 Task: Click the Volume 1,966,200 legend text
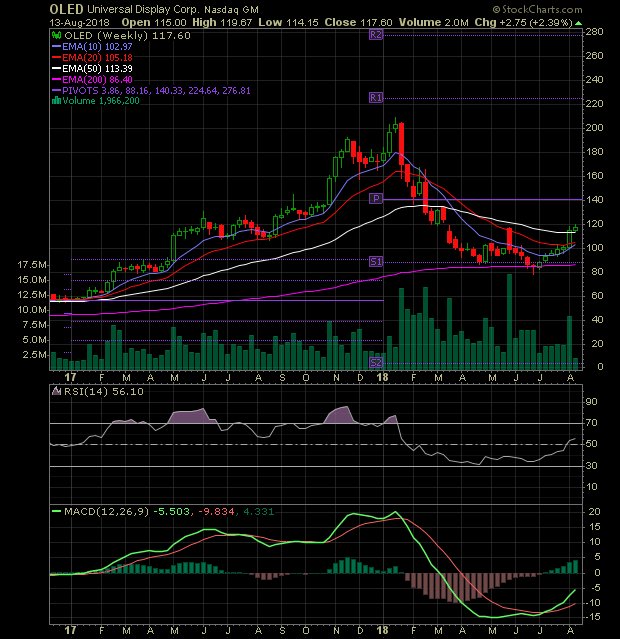[x=101, y=101]
